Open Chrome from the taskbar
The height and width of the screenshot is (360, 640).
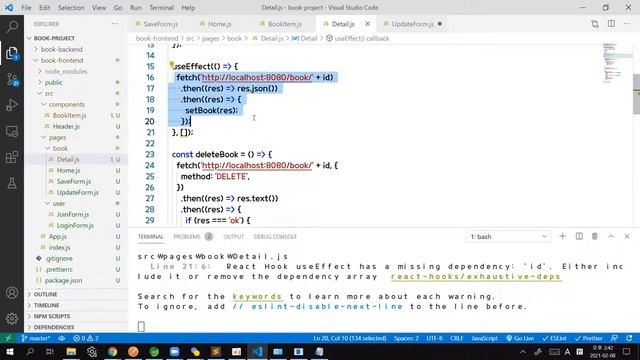[x=113, y=351]
